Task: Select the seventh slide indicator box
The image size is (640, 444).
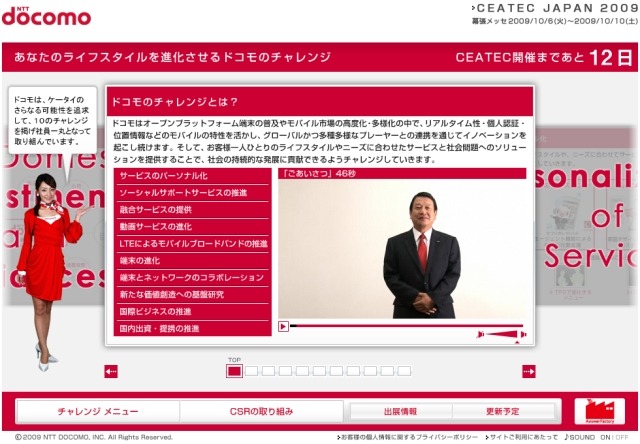Action: (x=336, y=371)
